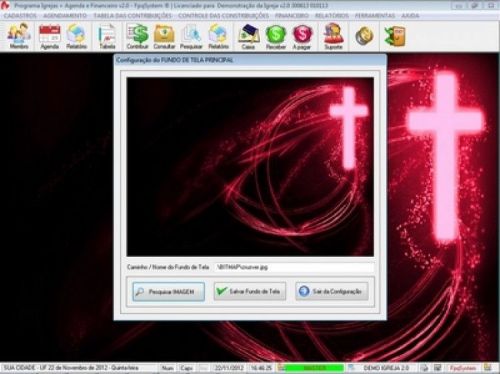Click the wallpaper preview image
500x374 pixels.
(250, 167)
